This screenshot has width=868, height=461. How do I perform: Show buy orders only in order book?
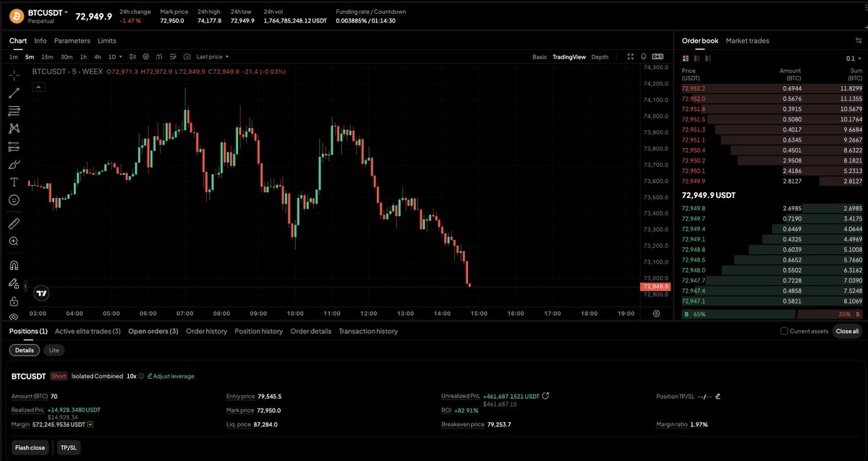pos(708,59)
